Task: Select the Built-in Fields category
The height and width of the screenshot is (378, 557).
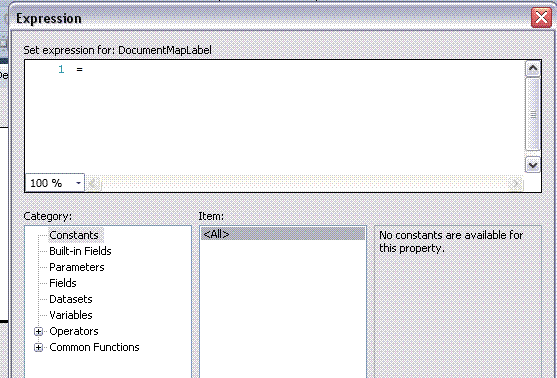Action: pos(80,251)
